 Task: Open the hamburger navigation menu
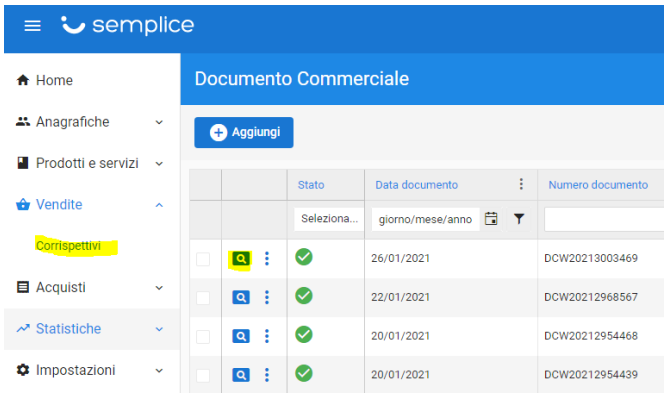tap(32, 26)
